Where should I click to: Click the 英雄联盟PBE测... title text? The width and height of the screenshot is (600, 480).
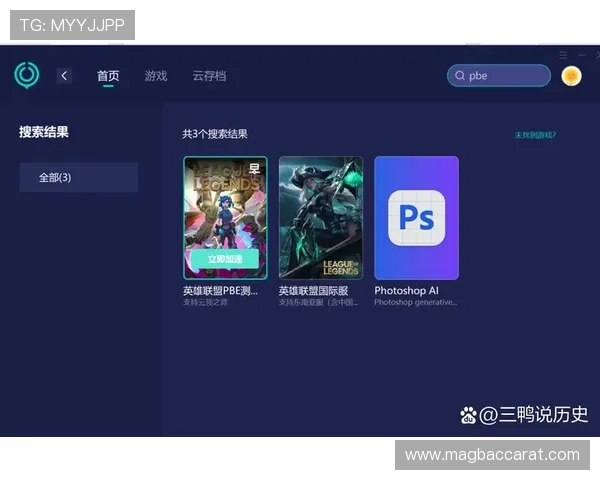click(x=220, y=291)
